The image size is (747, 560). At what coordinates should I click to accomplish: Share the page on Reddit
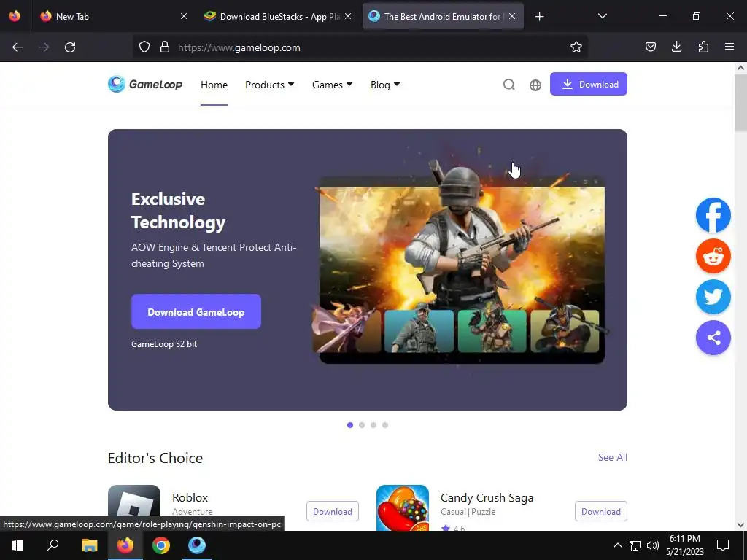(x=713, y=256)
